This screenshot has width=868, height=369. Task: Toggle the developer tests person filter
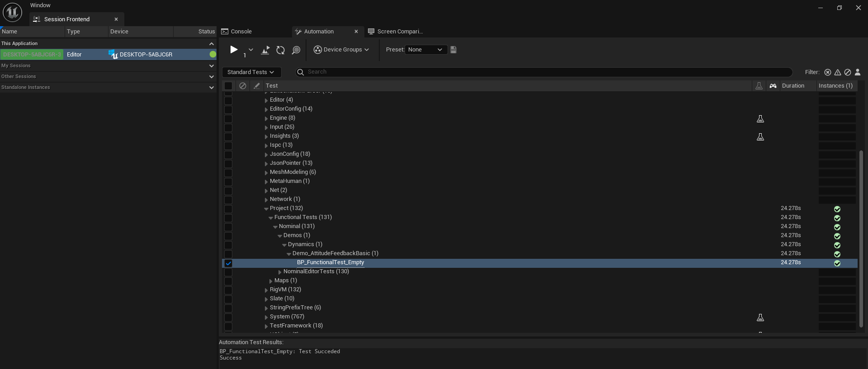tap(858, 72)
